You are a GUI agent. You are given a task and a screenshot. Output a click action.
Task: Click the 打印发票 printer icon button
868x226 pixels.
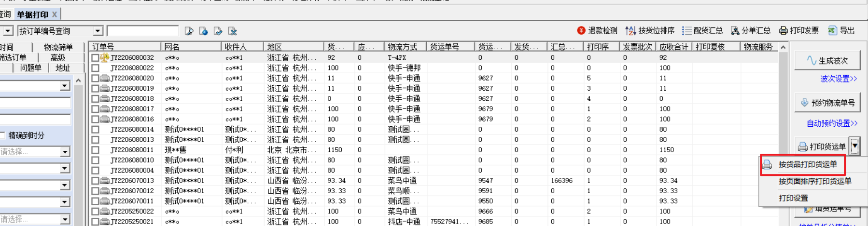(x=798, y=30)
